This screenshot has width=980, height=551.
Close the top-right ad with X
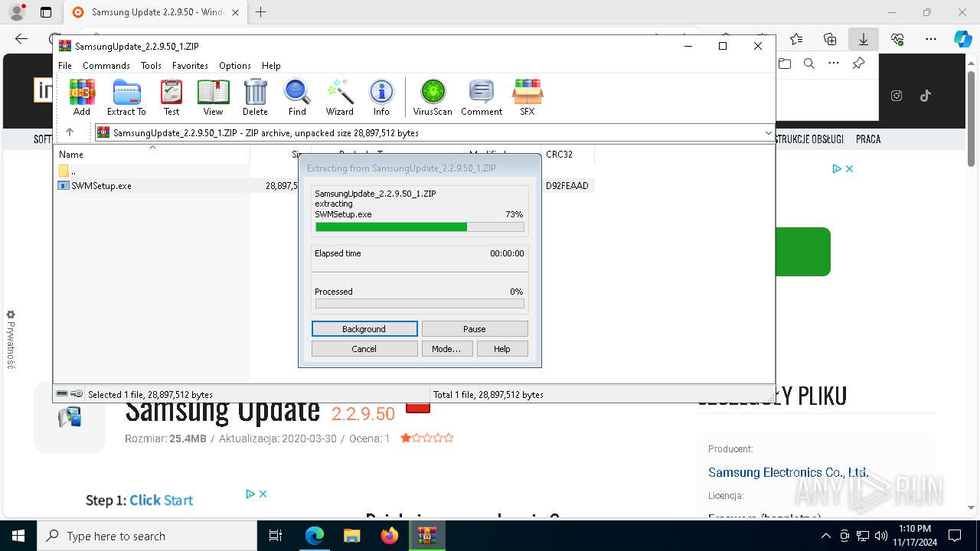click(x=849, y=168)
